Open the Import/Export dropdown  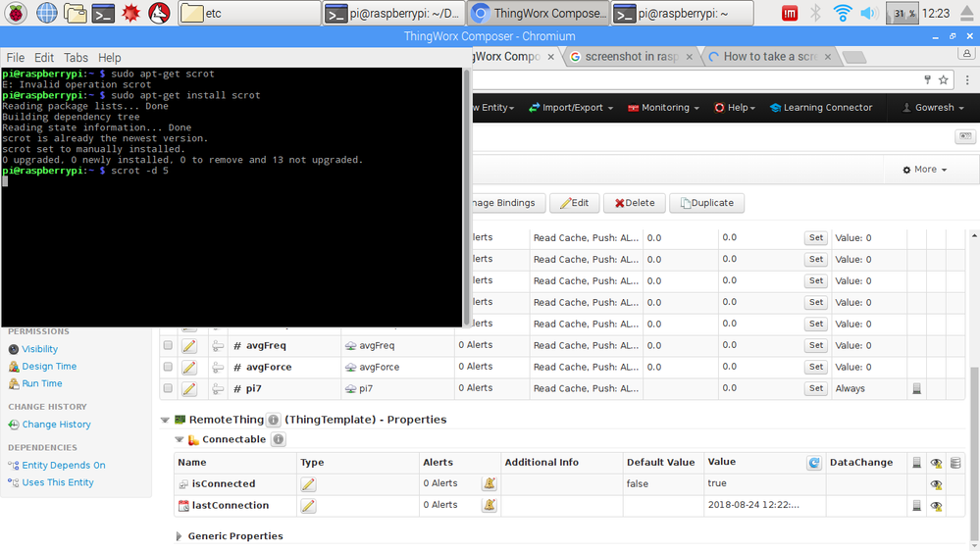coord(571,108)
